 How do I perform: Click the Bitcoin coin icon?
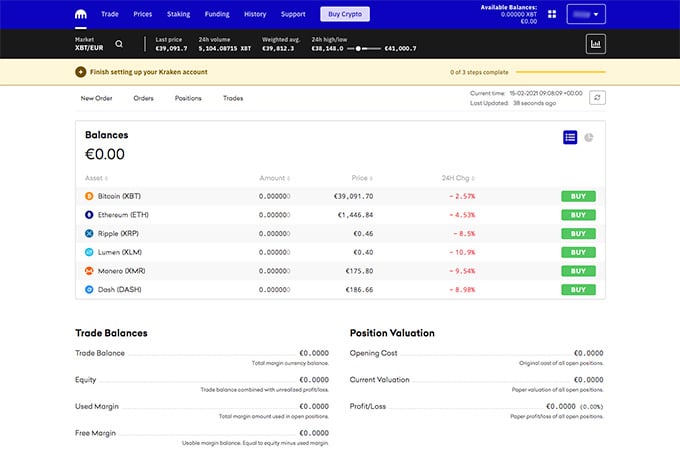89,196
